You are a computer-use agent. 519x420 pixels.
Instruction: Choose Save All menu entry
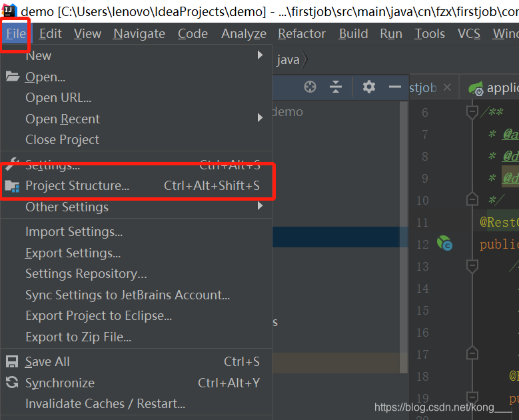(136, 362)
